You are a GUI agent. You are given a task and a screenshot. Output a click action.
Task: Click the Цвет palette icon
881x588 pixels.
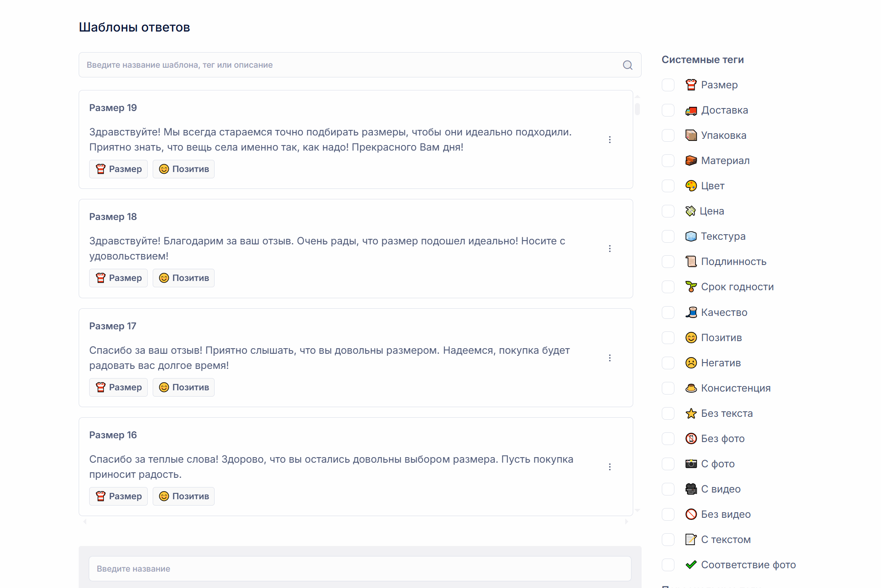pyautogui.click(x=691, y=186)
